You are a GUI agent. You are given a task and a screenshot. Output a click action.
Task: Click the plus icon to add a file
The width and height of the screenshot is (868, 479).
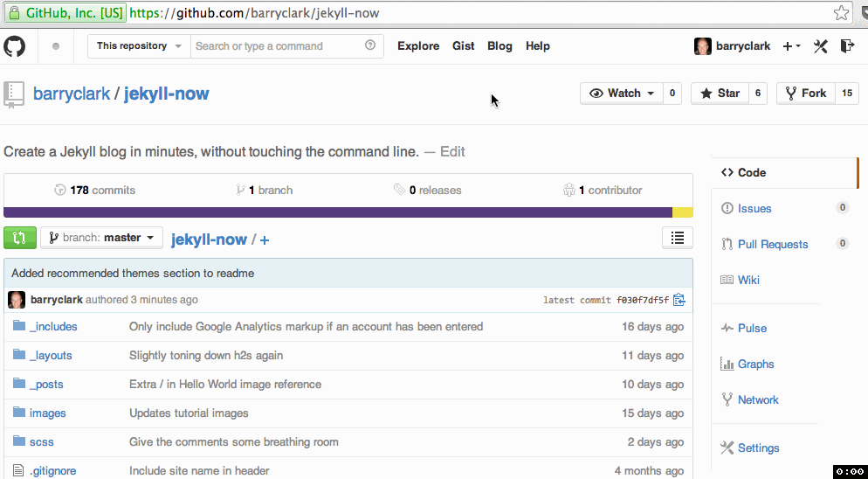(265, 239)
